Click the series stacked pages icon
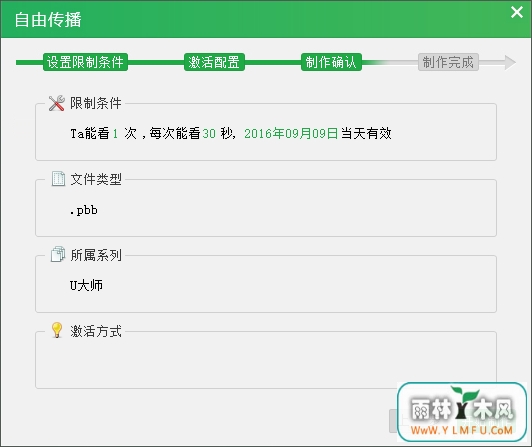The width and height of the screenshot is (532, 447). tap(58, 254)
